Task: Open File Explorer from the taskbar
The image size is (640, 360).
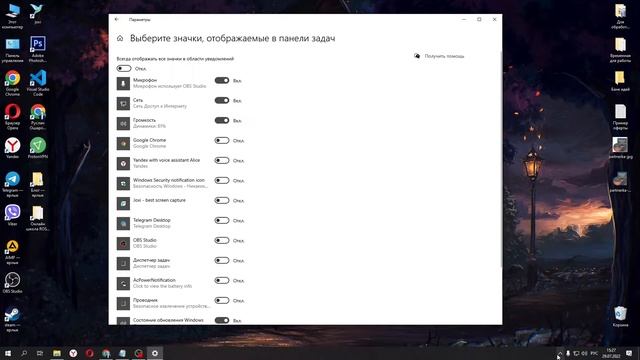Action: (x=57, y=353)
